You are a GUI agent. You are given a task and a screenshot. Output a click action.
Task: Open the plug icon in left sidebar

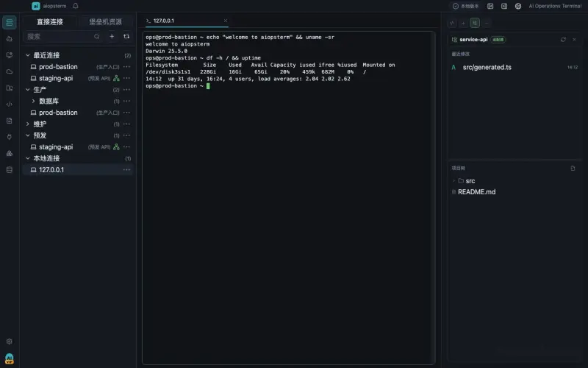pyautogui.click(x=10, y=137)
